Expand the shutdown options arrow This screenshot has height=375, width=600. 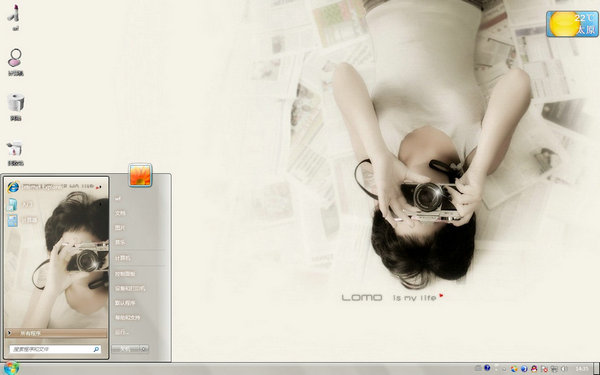click(x=144, y=349)
